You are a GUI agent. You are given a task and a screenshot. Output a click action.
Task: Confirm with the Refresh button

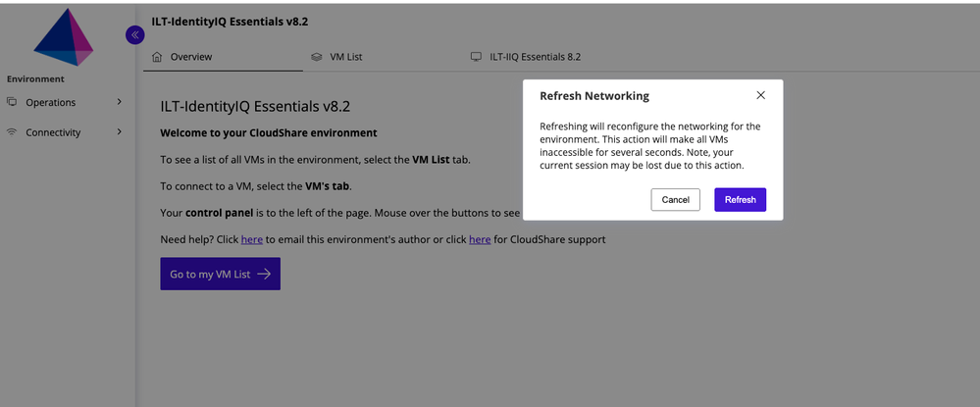click(x=740, y=199)
